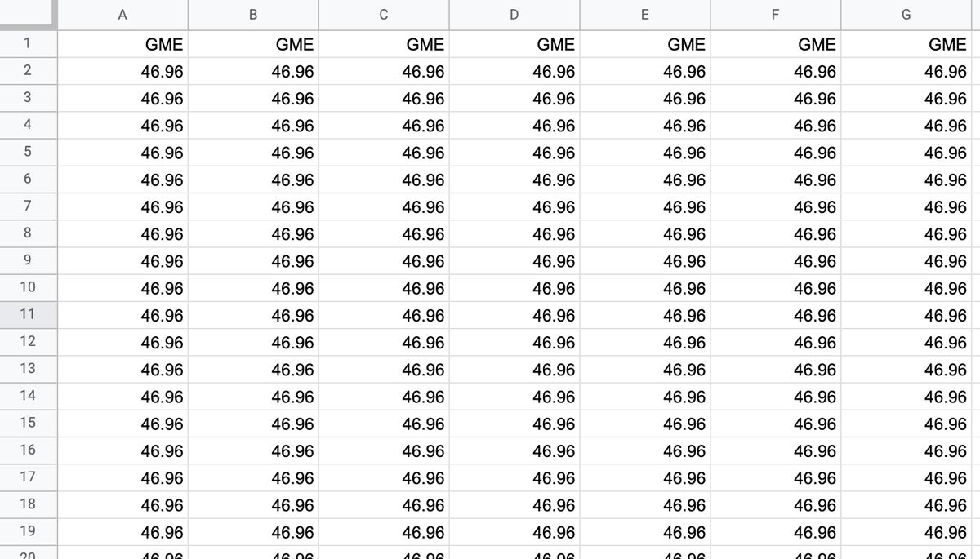Select the entire column D
980x559 pixels.
tap(514, 15)
